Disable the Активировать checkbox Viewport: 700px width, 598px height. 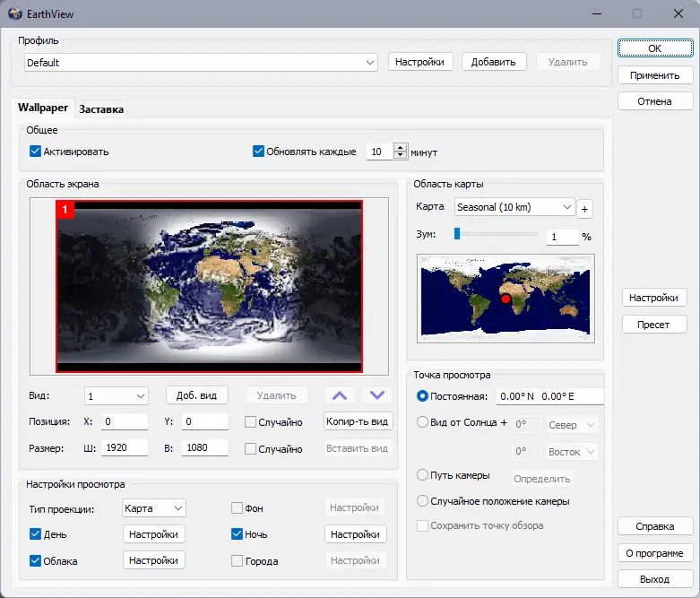click(x=36, y=152)
